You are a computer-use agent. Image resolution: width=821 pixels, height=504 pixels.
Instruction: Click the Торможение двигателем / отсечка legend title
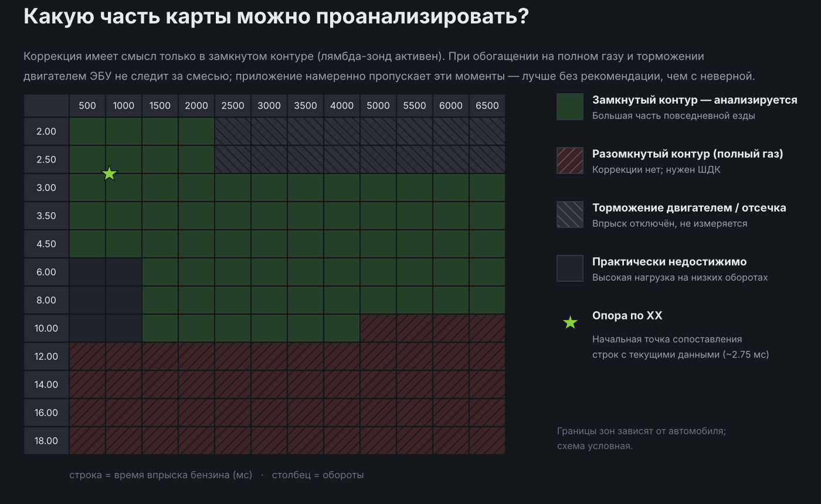point(689,208)
